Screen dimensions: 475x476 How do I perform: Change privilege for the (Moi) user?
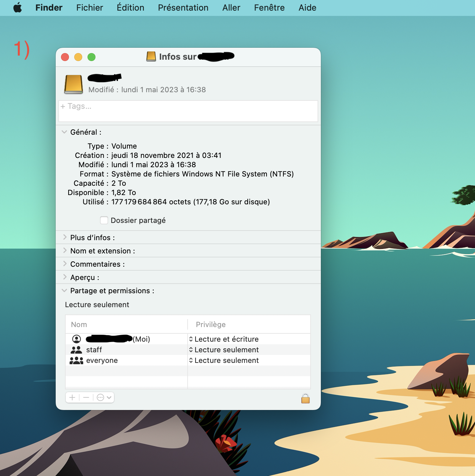224,339
